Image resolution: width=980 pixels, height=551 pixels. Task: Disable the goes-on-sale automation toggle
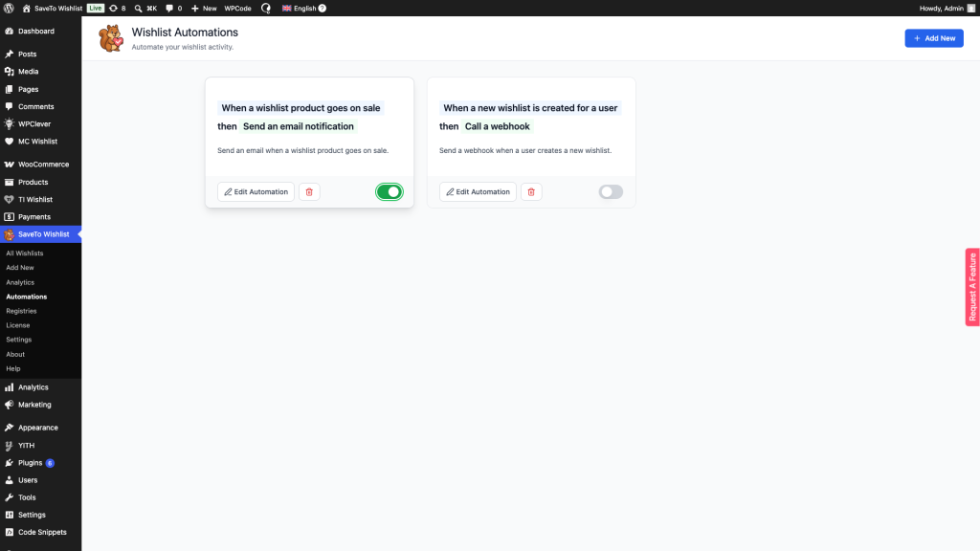click(x=390, y=191)
